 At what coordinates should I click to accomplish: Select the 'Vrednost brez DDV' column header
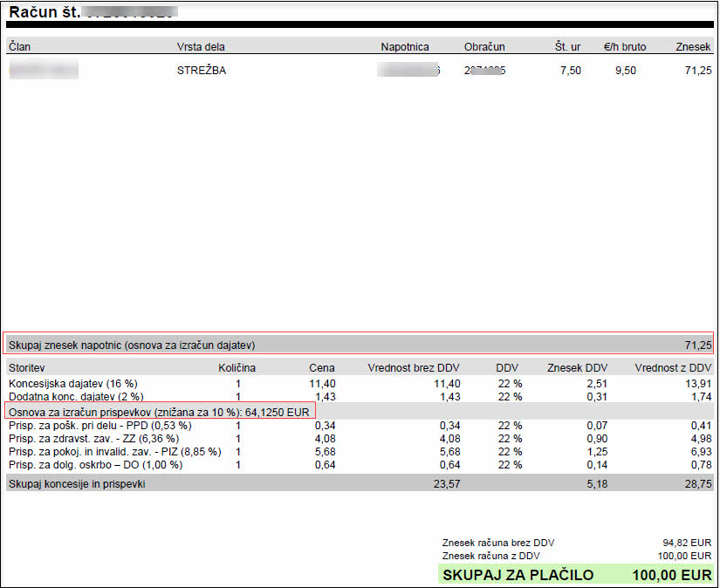[x=414, y=368]
